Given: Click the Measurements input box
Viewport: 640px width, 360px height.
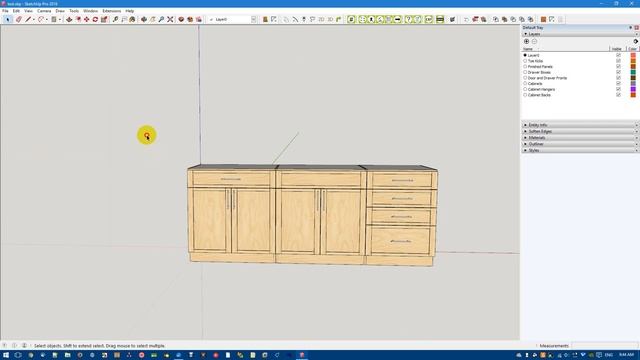Looking at the screenshot, I should (605, 346).
